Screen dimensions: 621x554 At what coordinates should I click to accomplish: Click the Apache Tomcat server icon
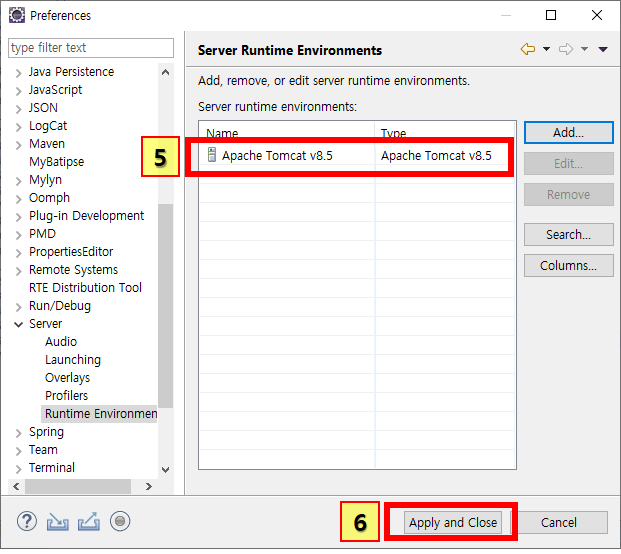tap(212, 154)
